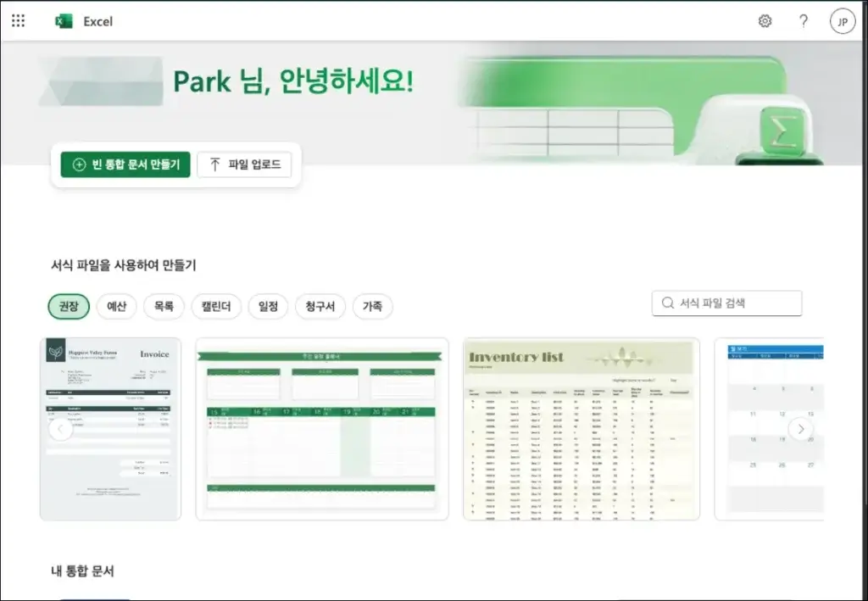The image size is (868, 601).
Task: Open settings gear icon
Action: (x=765, y=21)
